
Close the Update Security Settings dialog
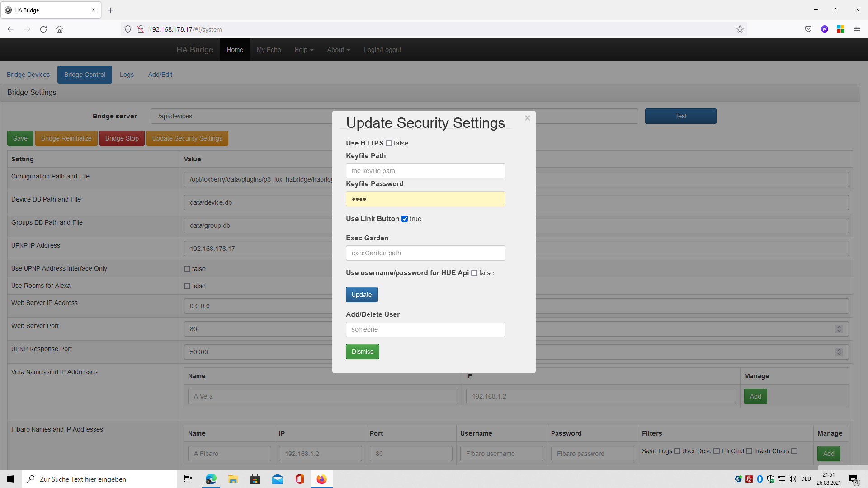coord(528,118)
